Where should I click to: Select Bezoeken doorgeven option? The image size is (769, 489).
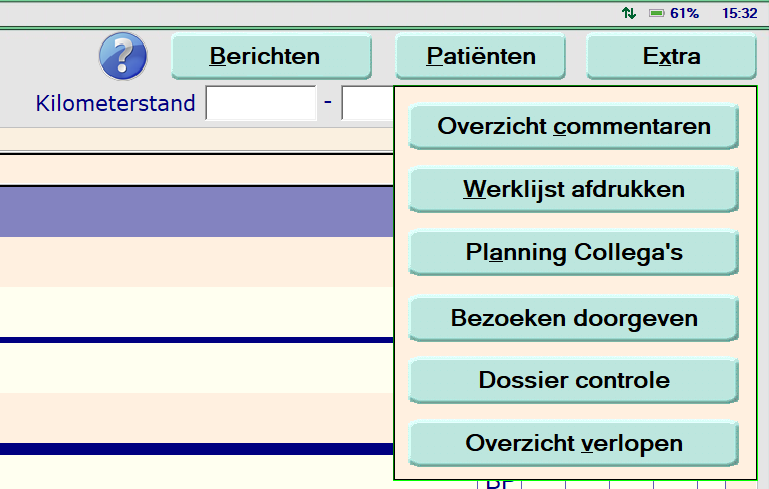point(574,319)
